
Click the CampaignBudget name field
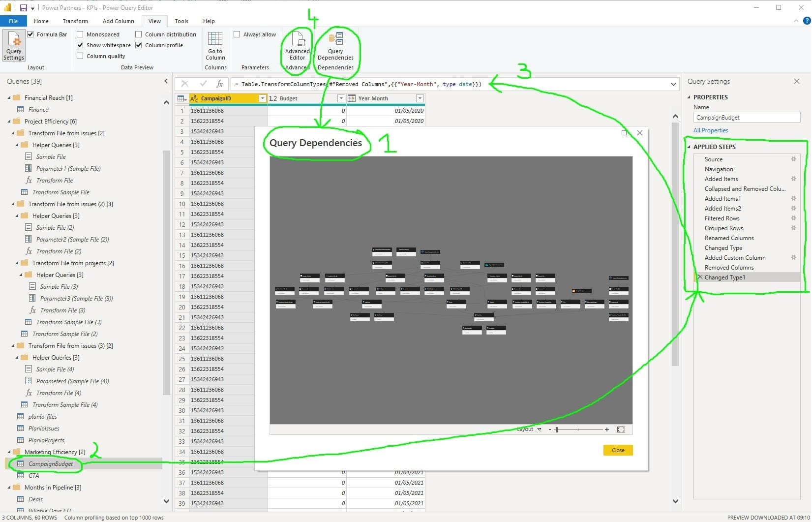(x=746, y=117)
